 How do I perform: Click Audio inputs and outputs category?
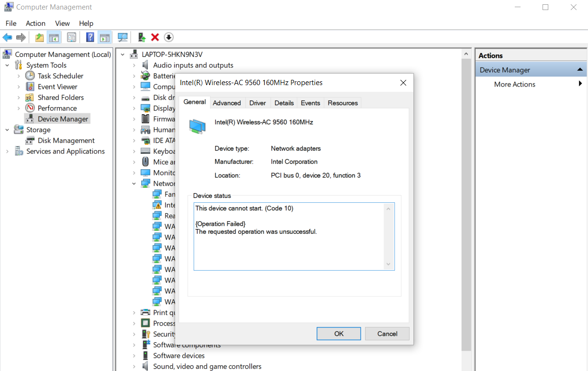[x=193, y=65]
